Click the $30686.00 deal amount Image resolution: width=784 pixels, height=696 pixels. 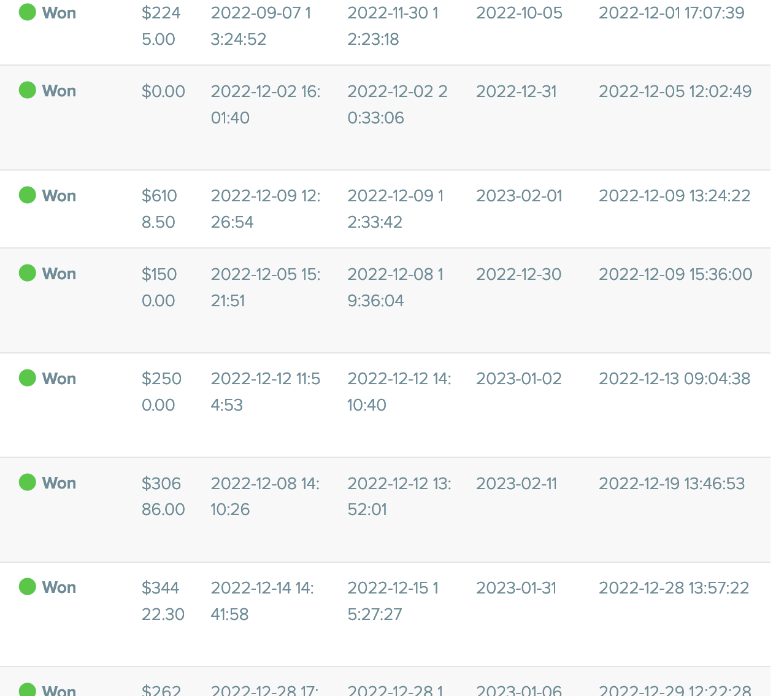[163, 496]
